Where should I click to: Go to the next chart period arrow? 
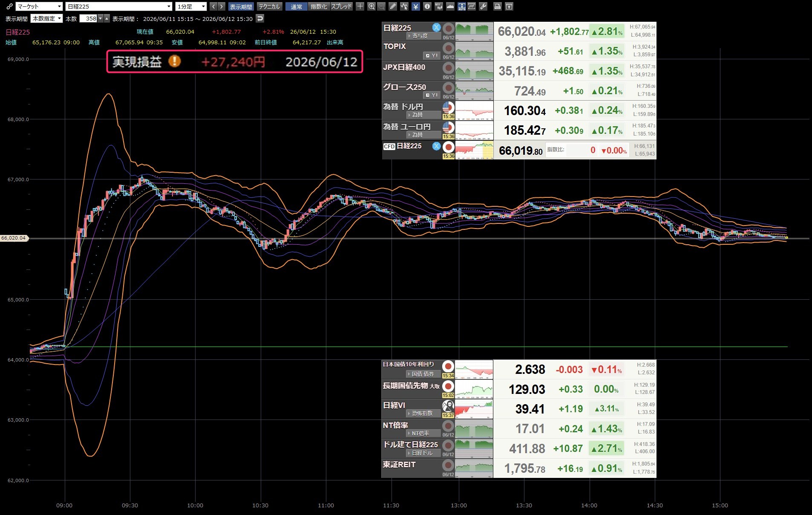[221, 6]
